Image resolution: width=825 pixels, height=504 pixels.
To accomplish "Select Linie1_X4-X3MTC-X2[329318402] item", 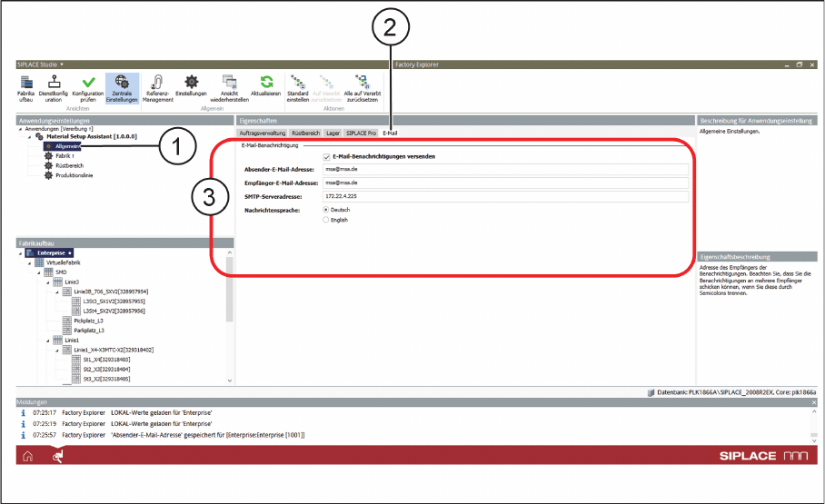I will point(114,350).
